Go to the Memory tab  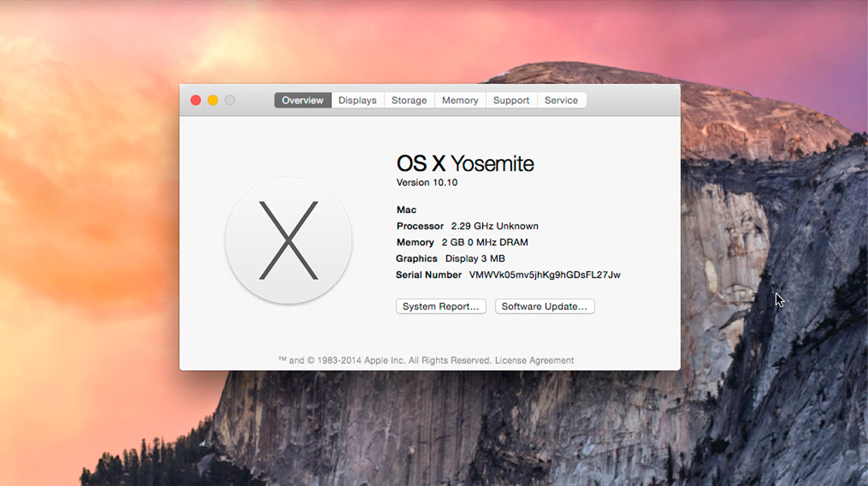pos(460,100)
